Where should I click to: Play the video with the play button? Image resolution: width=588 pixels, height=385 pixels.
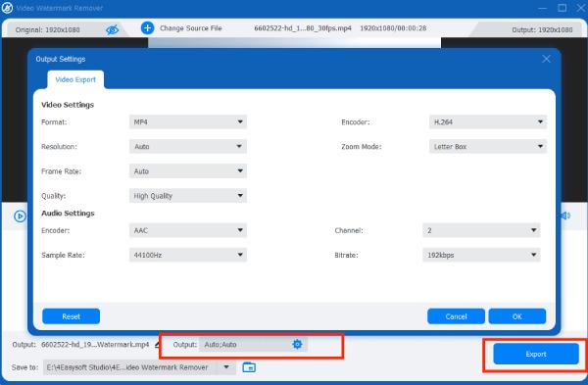pos(20,217)
